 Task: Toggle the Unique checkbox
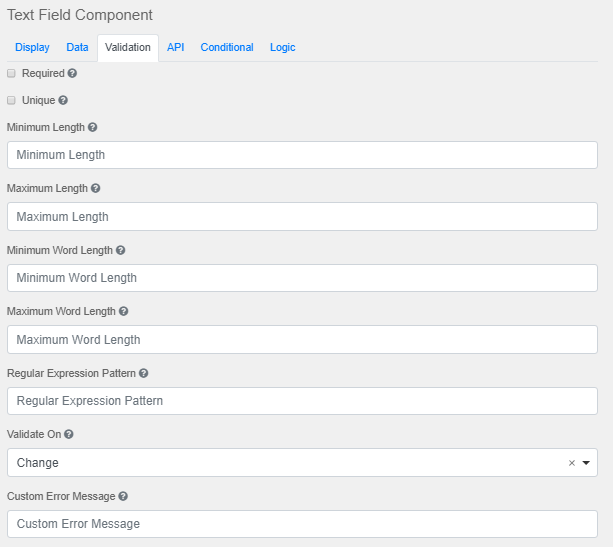[x=11, y=101]
